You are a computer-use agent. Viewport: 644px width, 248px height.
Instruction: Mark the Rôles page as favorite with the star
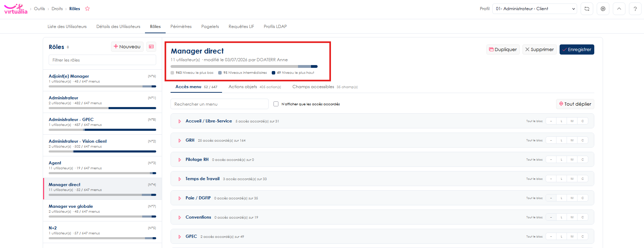tap(88, 9)
